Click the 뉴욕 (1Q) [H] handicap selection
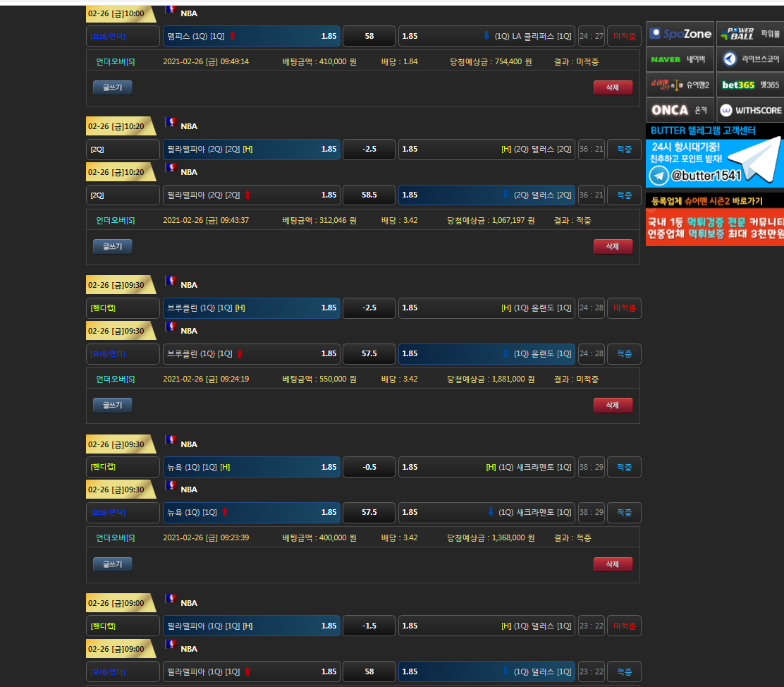 pos(252,467)
